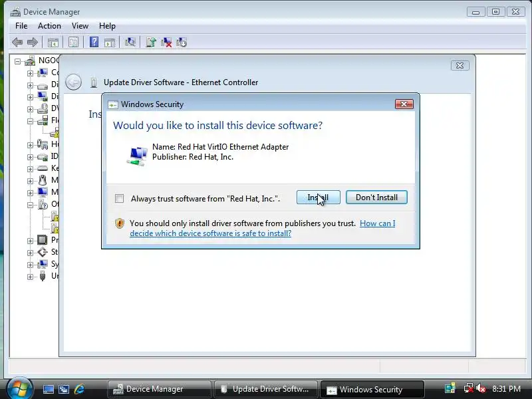The image size is (532, 399).
Task: Select the Keyboards category icon in tree
Action: pos(43,168)
